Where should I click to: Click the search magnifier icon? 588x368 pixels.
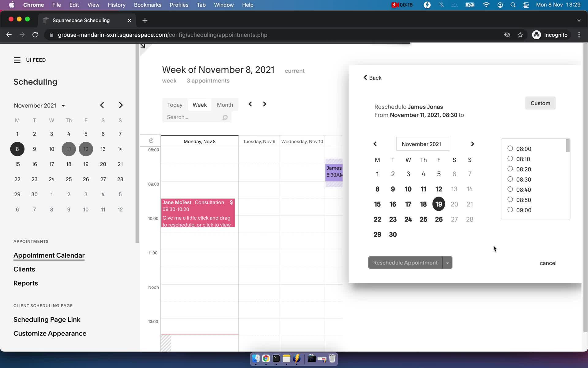click(x=225, y=117)
